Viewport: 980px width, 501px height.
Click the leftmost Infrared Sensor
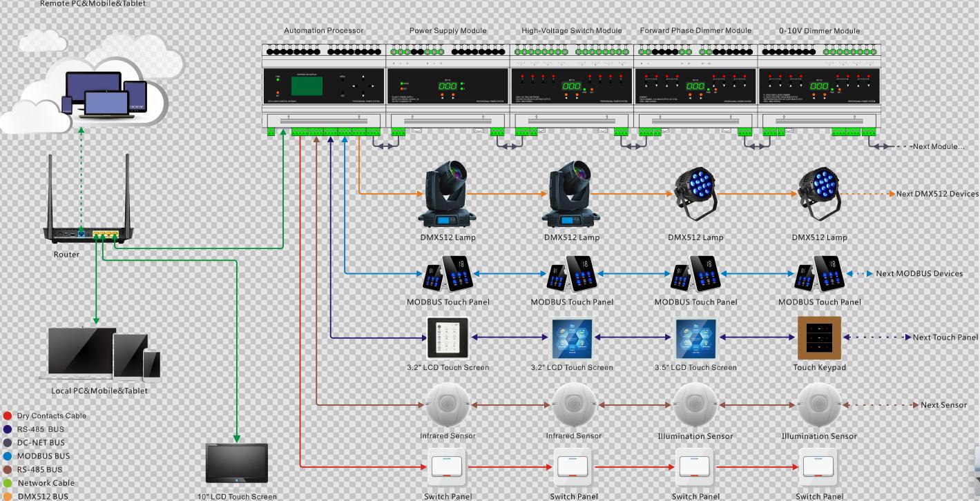pyautogui.click(x=448, y=406)
